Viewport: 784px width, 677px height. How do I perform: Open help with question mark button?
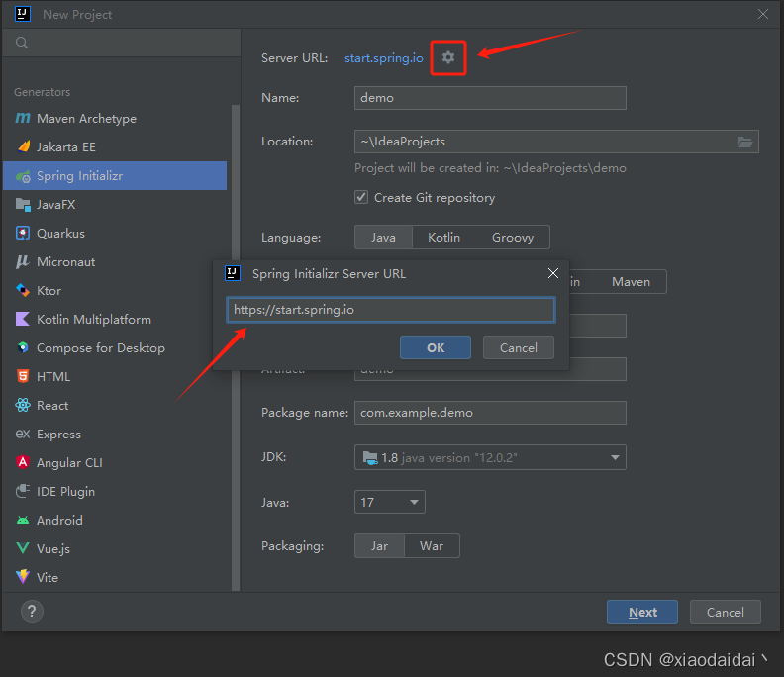[x=32, y=611]
